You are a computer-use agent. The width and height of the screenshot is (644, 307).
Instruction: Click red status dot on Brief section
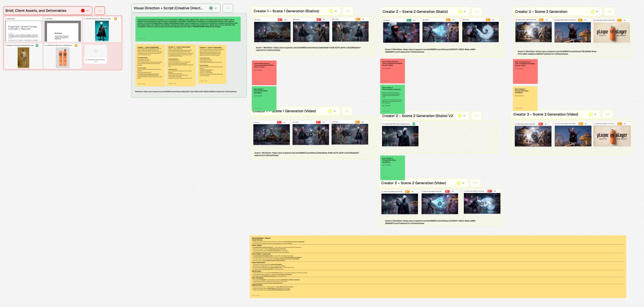pos(83,11)
